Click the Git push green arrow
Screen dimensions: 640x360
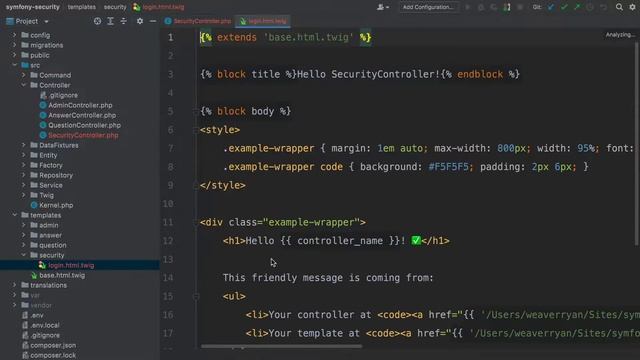tap(577, 7)
